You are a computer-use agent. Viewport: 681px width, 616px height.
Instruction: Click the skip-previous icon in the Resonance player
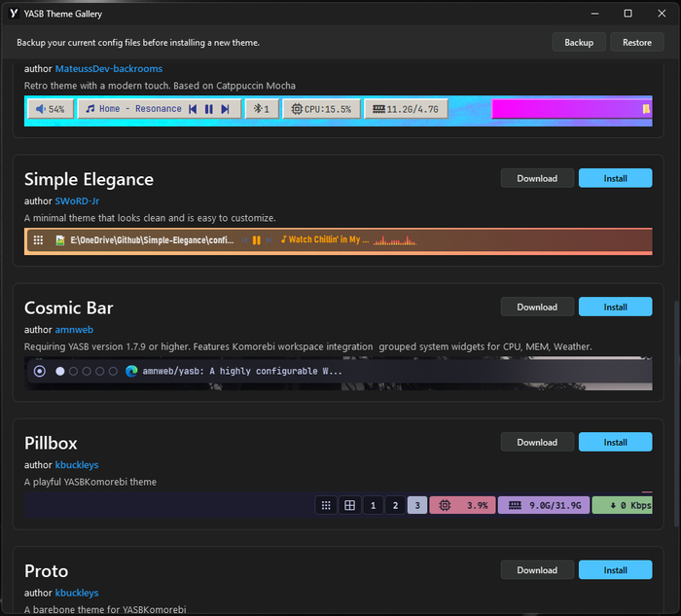pyautogui.click(x=193, y=109)
